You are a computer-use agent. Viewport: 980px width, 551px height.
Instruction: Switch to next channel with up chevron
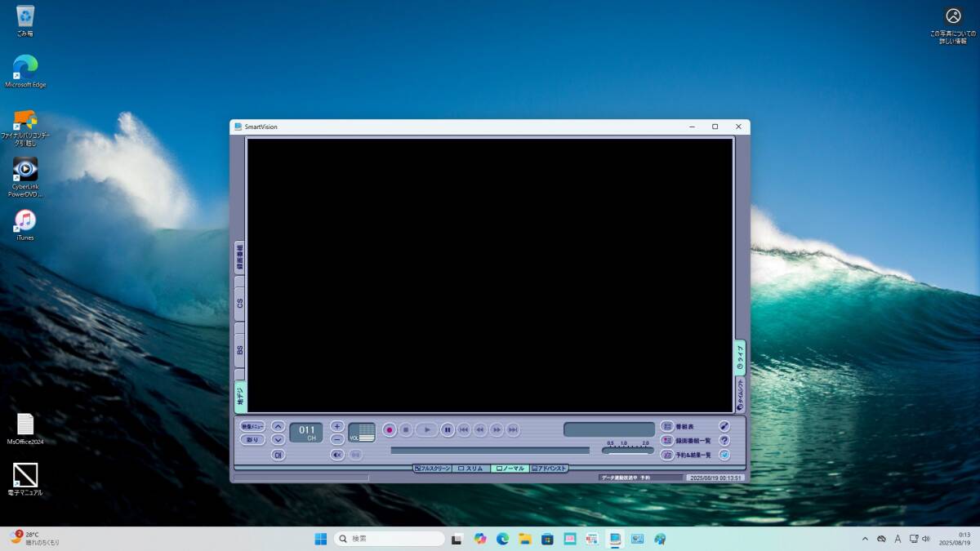pos(278,426)
